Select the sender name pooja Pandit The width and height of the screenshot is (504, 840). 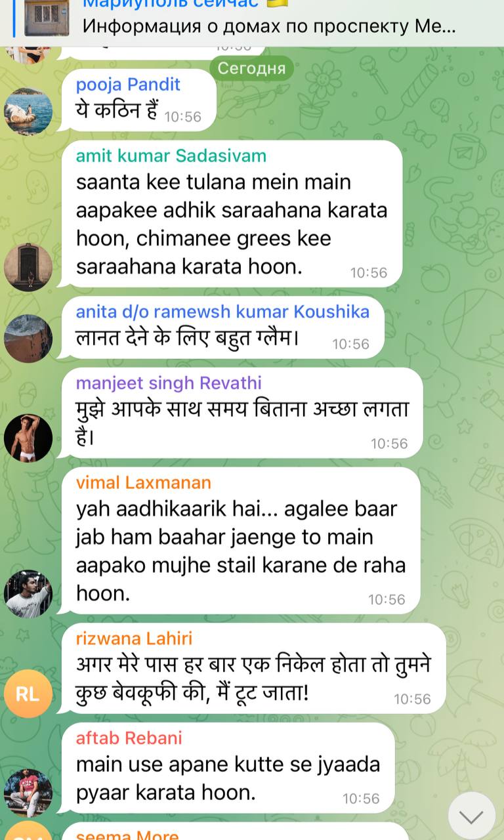[128, 84]
